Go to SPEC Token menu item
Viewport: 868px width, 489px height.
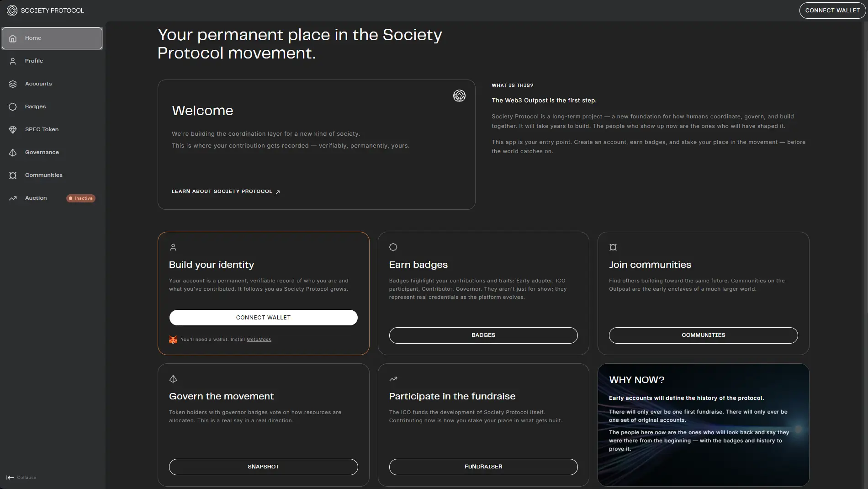pyautogui.click(x=52, y=130)
